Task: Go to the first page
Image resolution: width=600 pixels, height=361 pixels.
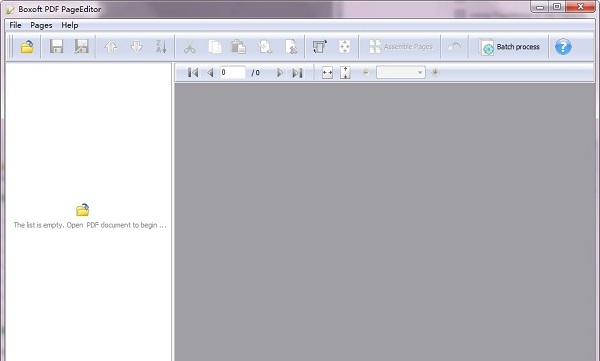Action: click(193, 72)
